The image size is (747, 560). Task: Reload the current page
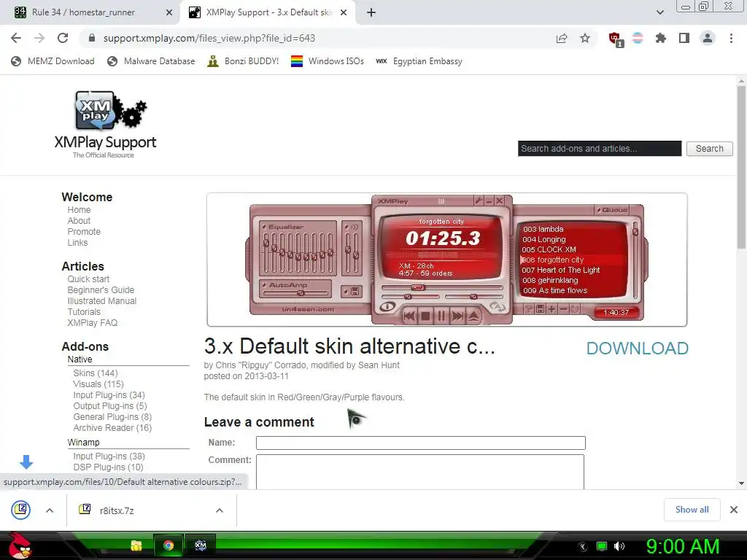(x=63, y=38)
